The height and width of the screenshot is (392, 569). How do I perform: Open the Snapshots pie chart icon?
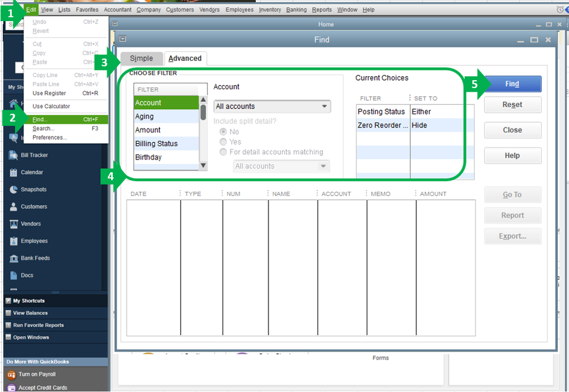14,189
